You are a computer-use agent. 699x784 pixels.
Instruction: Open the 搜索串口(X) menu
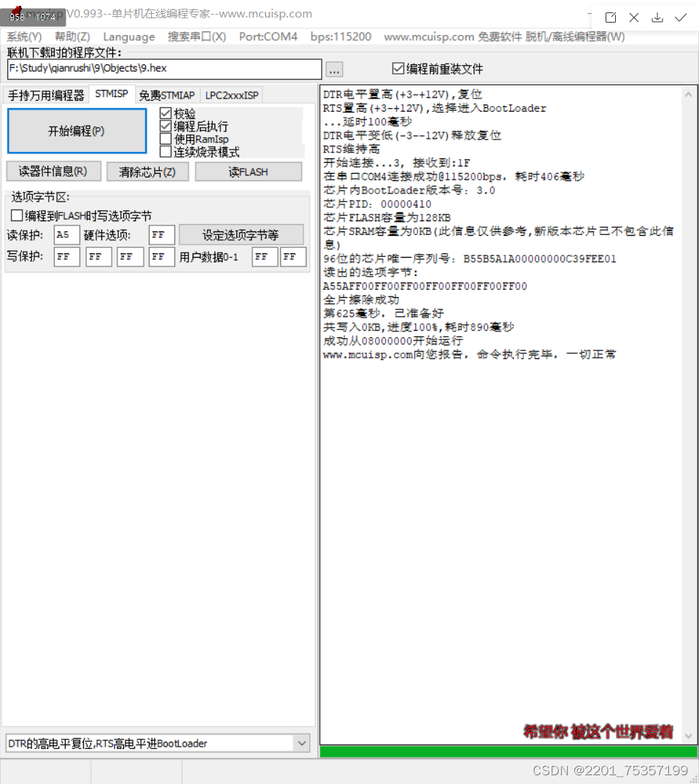tap(197, 36)
